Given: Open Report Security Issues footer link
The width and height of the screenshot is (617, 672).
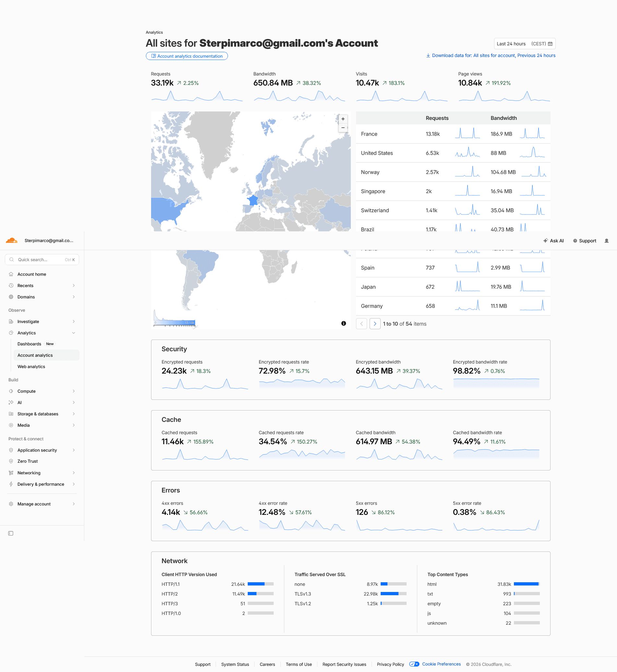Looking at the screenshot, I should click(x=344, y=664).
